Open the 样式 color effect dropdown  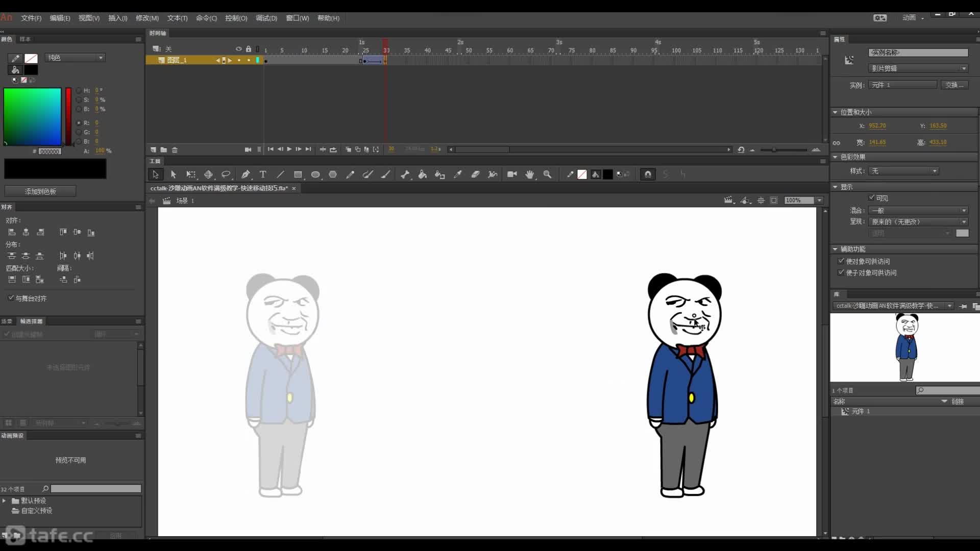903,171
